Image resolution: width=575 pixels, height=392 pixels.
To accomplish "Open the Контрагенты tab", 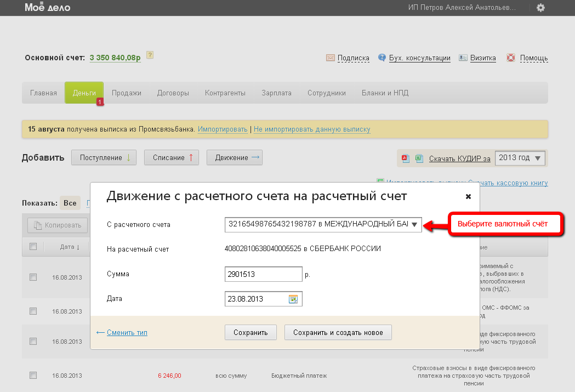I will (225, 93).
